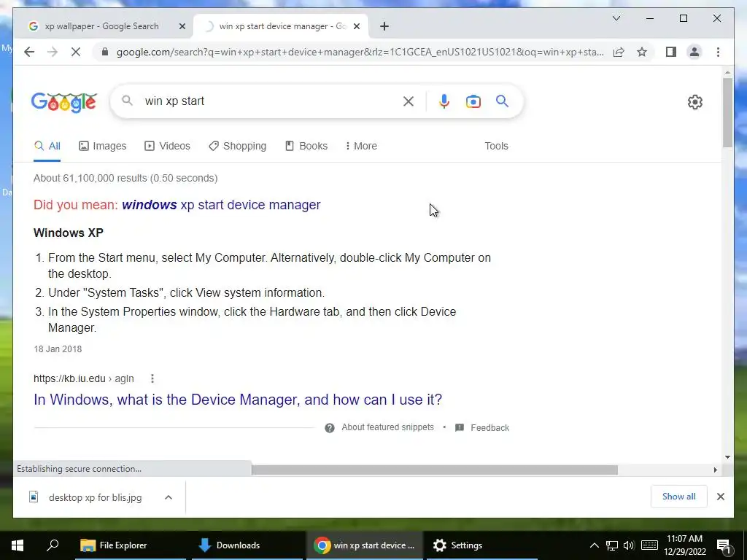Open a new tab with plus button
This screenshot has height=560, width=747.
384,26
